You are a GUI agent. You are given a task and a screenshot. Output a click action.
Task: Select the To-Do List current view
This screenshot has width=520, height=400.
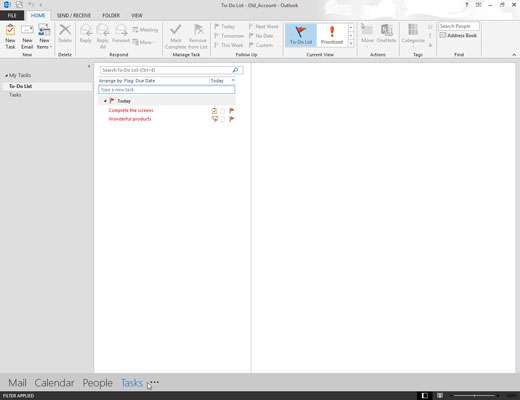(x=301, y=35)
